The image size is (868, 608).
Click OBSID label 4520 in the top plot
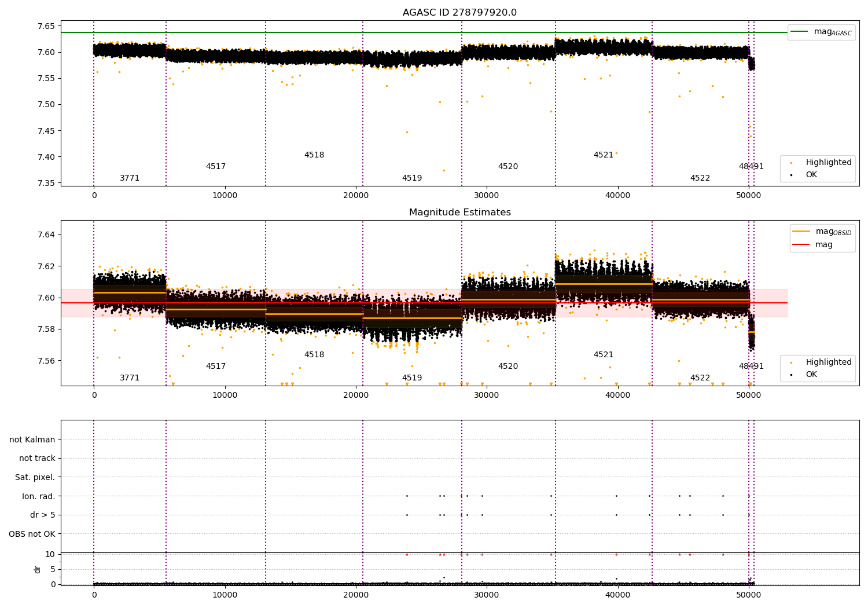(508, 167)
